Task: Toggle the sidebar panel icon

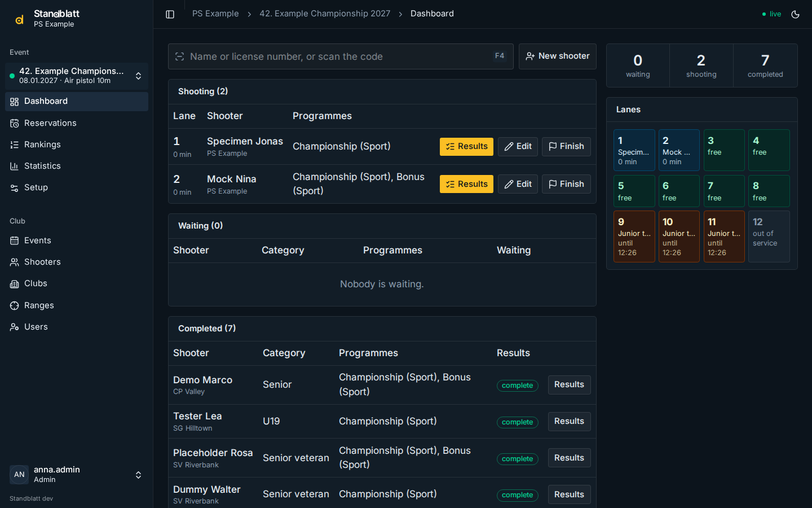Action: pos(170,14)
